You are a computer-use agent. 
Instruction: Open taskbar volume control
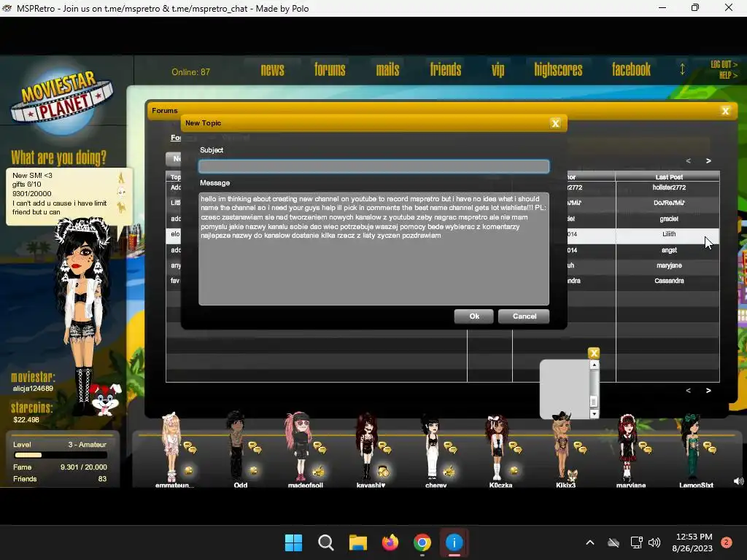pos(654,542)
